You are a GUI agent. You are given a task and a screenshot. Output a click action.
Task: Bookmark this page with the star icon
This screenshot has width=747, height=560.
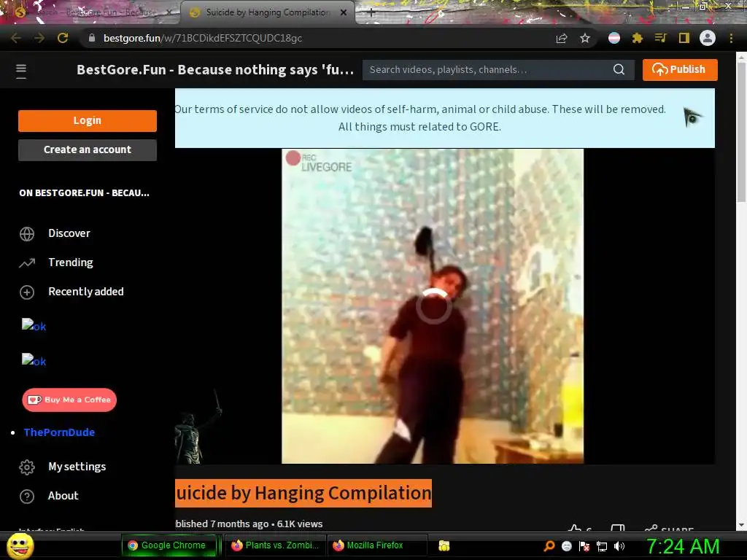(x=585, y=38)
